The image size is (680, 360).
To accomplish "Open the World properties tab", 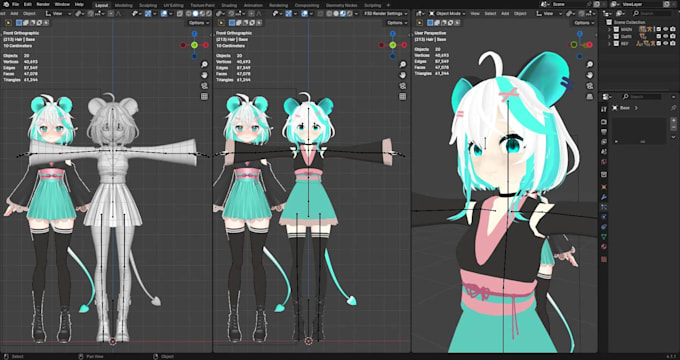I will point(604,162).
